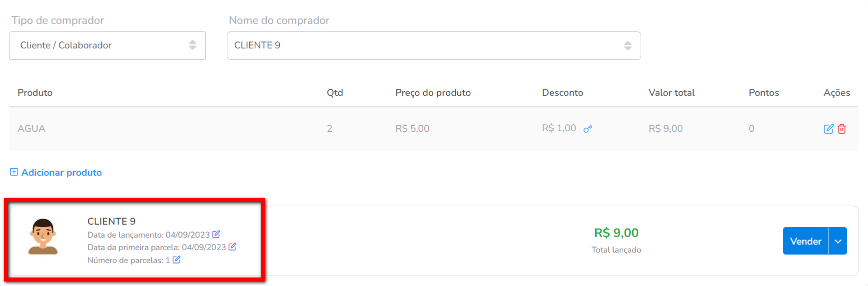Edit the AGUA product row
Screen dimensions: 868x286
828,129
